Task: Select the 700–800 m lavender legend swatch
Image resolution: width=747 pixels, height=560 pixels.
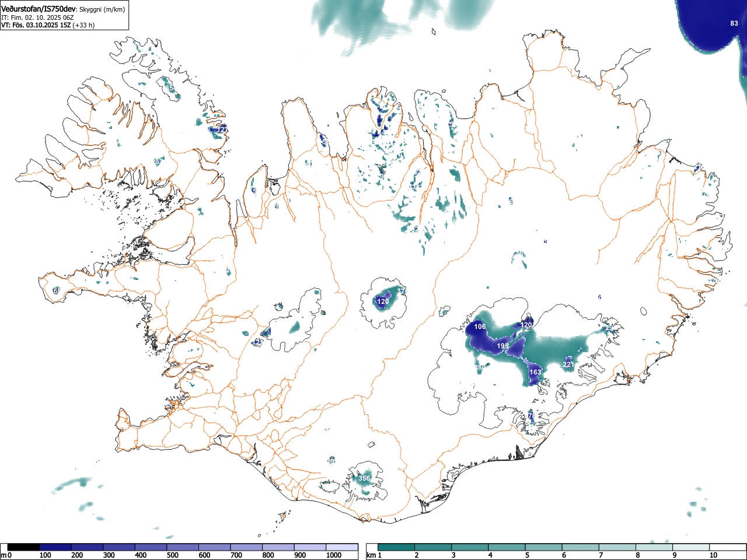Action: click(246, 547)
